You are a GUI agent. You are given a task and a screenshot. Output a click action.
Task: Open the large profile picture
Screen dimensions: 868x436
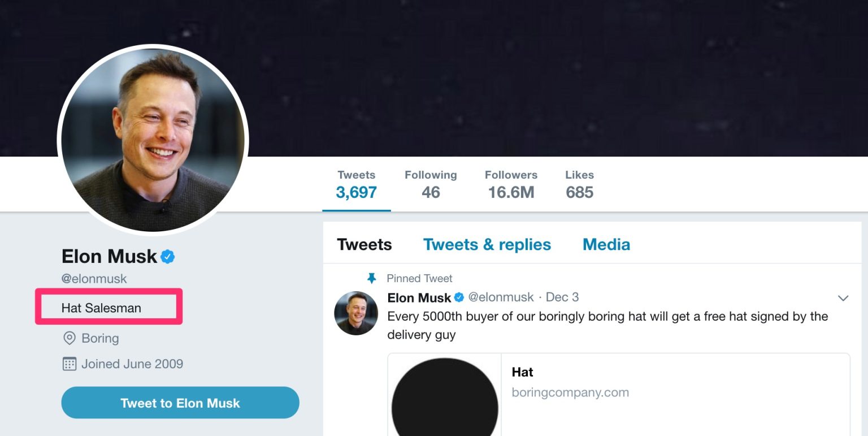pyautogui.click(x=153, y=140)
